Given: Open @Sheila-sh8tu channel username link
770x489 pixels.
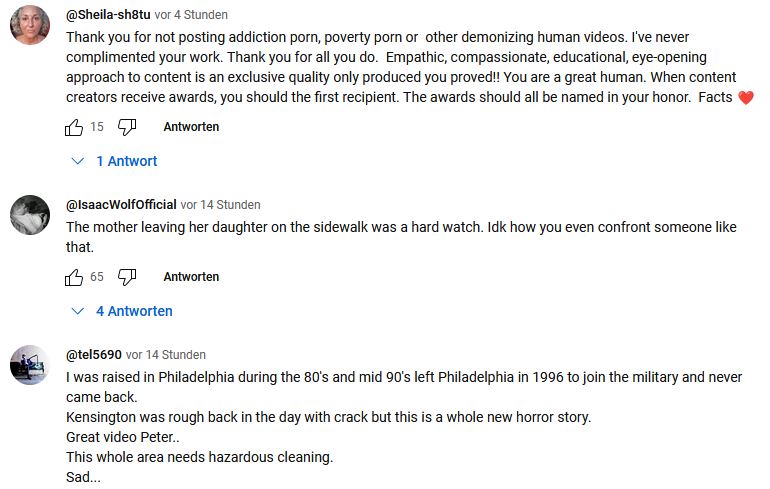Looking at the screenshot, I should click(x=108, y=15).
